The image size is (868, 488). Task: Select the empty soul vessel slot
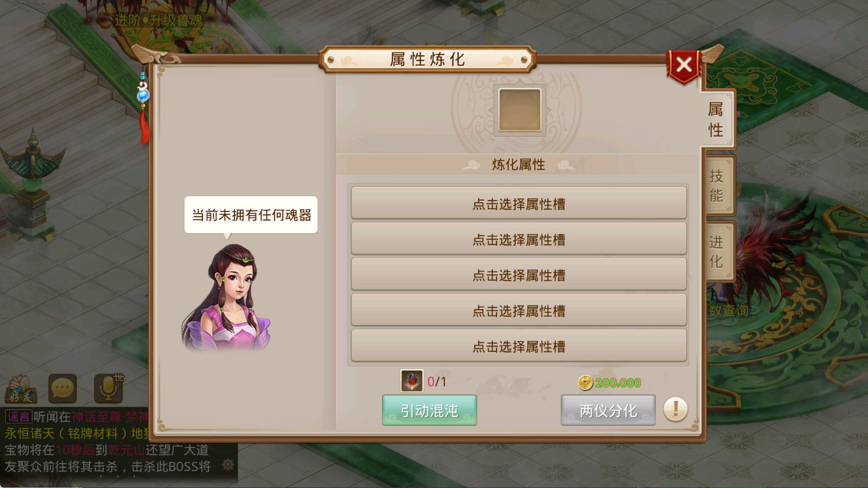[520, 110]
